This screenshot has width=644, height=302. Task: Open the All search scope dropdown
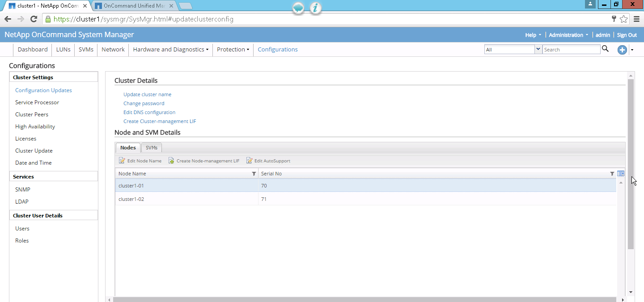pos(538,50)
